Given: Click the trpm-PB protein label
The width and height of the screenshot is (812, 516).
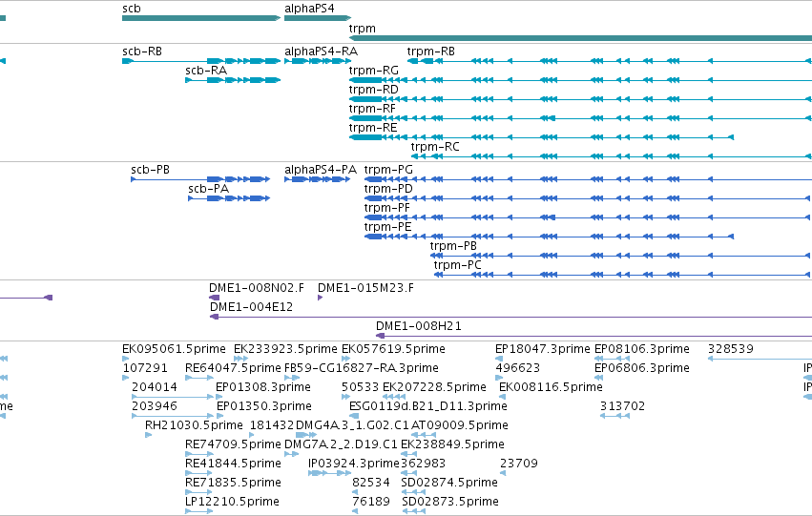Looking at the screenshot, I should click(x=453, y=246).
